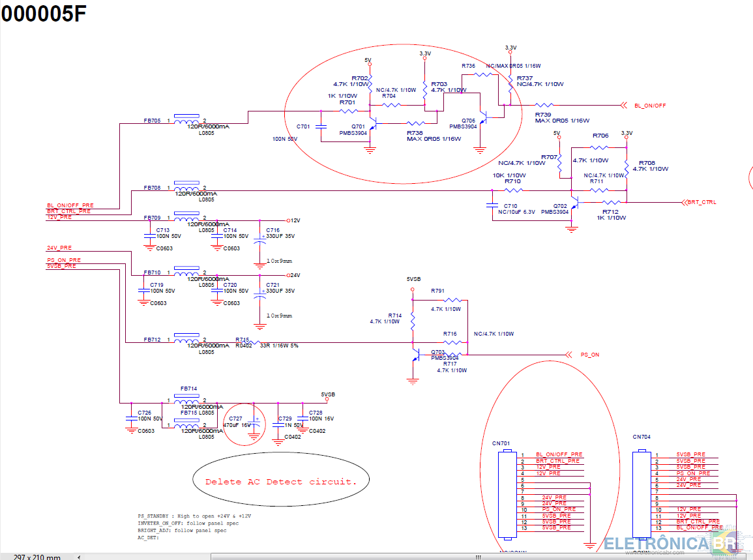Click the C701 capacitor designator
The width and height of the screenshot is (753, 560).
point(303,126)
